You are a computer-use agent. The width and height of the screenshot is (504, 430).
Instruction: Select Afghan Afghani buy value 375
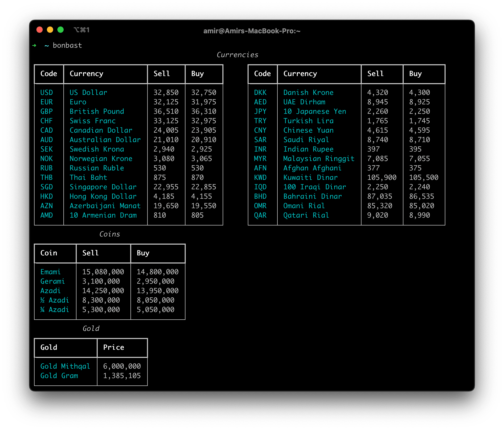415,168
